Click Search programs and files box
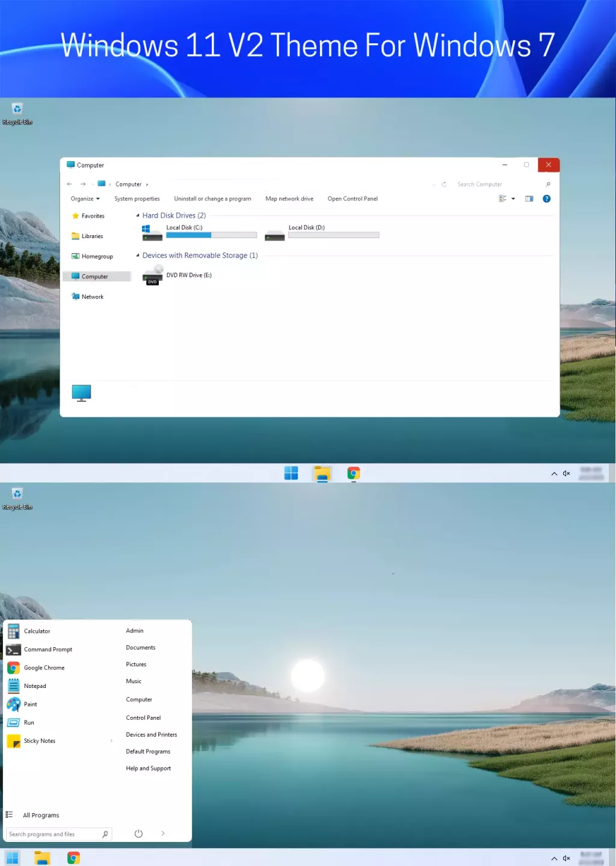The image size is (616, 866). pos(59,834)
